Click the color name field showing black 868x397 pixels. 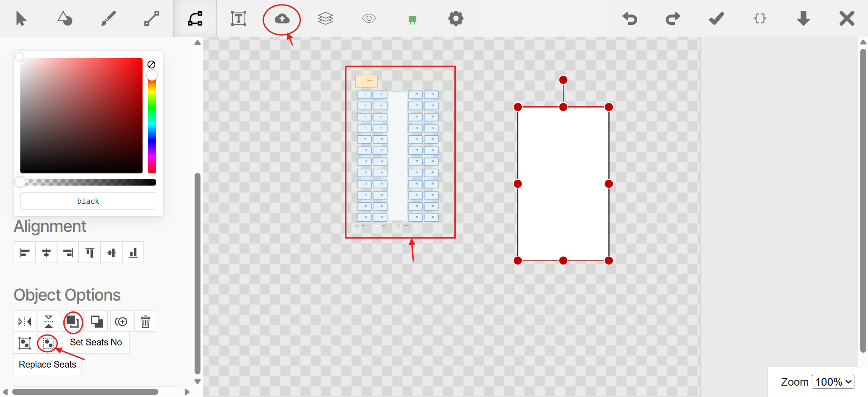coord(88,201)
